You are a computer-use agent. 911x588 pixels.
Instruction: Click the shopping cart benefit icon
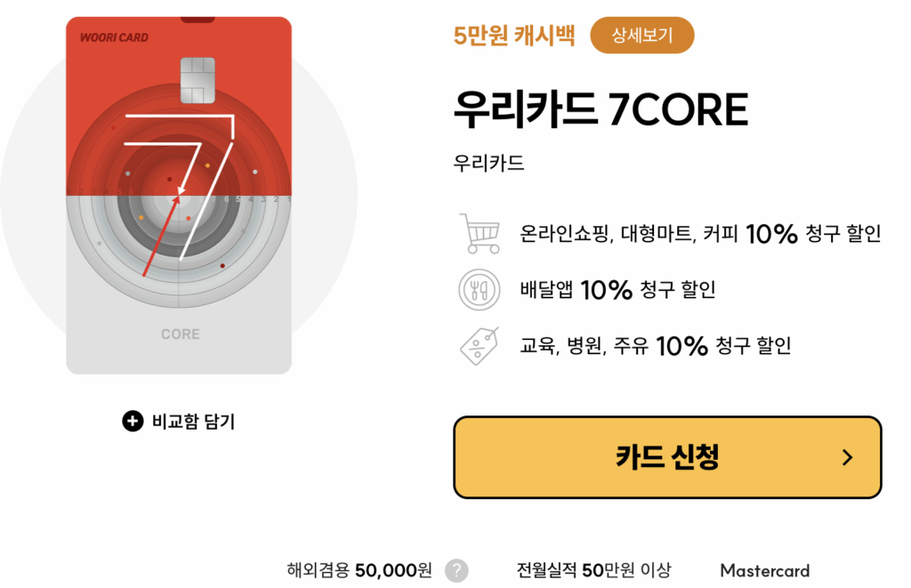[x=480, y=234]
